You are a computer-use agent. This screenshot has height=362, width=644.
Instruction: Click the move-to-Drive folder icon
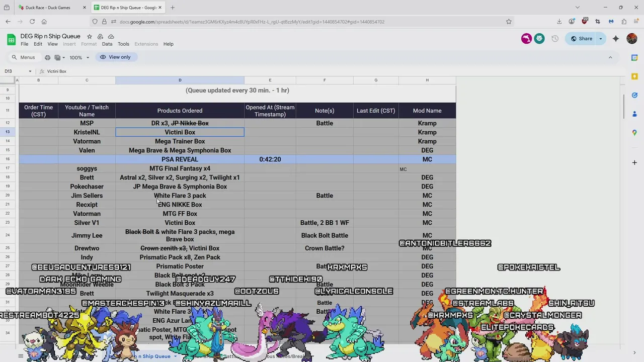click(100, 37)
